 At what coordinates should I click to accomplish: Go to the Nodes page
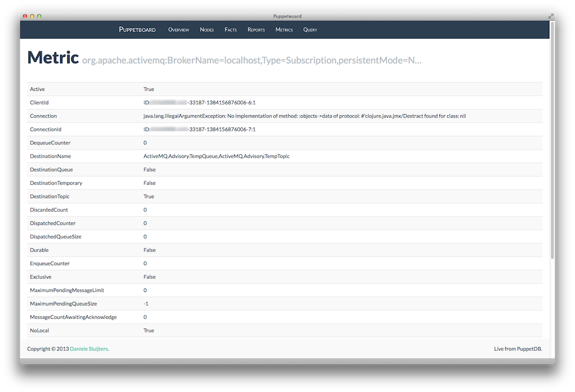pos(207,30)
